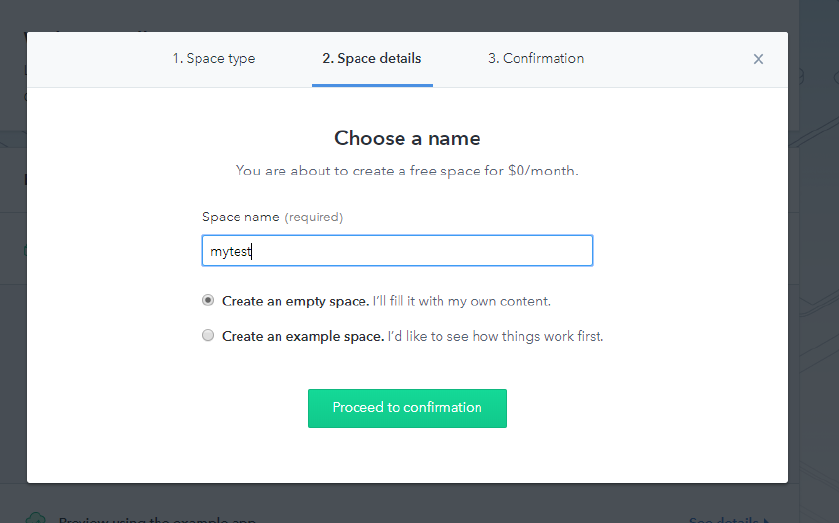This screenshot has height=523, width=839.
Task: Click the "(required)" hint next to Space name
Action: (314, 217)
